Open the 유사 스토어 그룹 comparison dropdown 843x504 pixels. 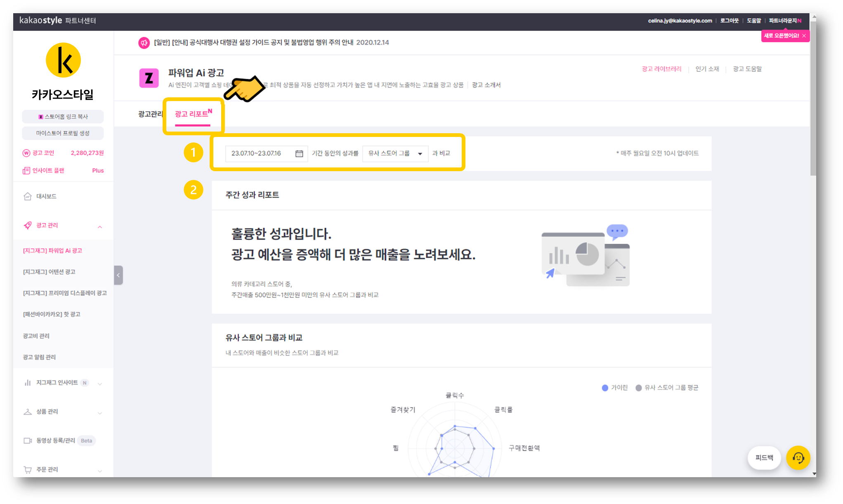click(395, 153)
